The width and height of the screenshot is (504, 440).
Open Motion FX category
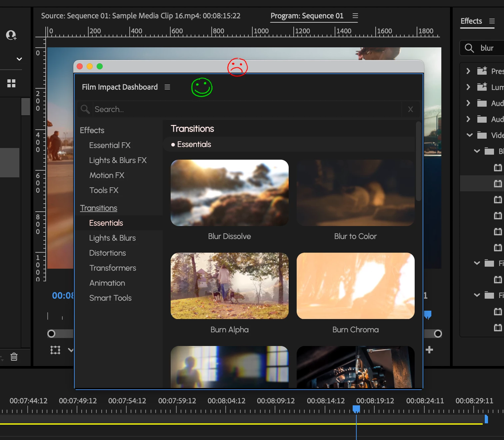(107, 175)
